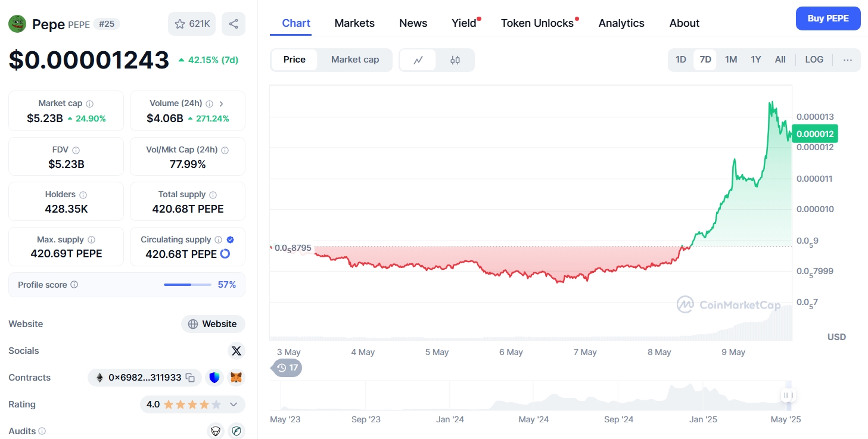Image resolution: width=868 pixels, height=439 pixels.
Task: Switch to line chart icon
Action: pos(418,60)
